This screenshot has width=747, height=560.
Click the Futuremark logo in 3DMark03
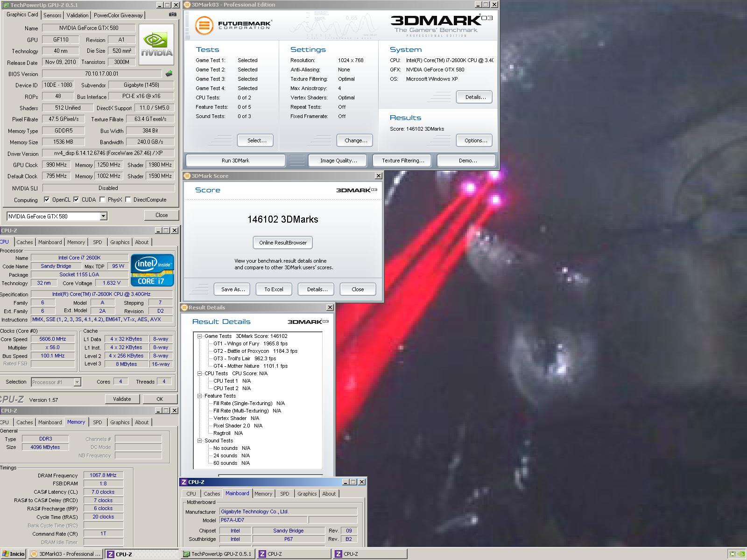233,25
